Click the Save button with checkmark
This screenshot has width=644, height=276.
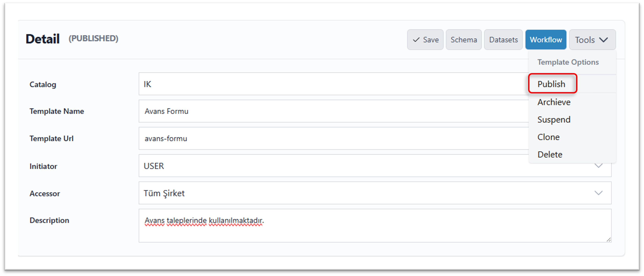pyautogui.click(x=425, y=40)
